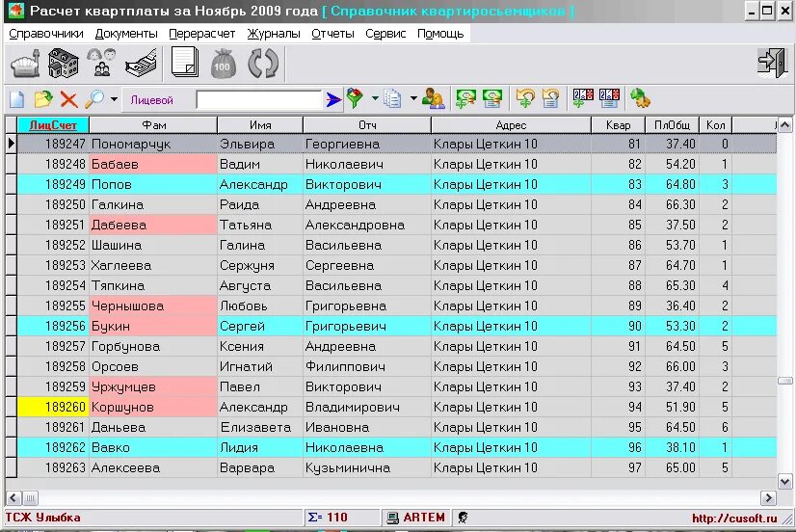The image size is (796, 532).
Task: Delete record with red X icon
Action: 68,99
